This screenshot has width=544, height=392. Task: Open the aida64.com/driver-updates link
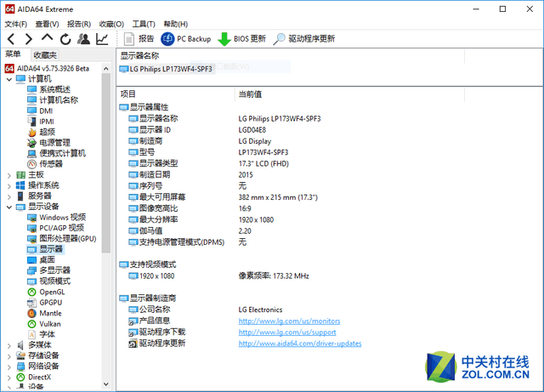(x=300, y=344)
